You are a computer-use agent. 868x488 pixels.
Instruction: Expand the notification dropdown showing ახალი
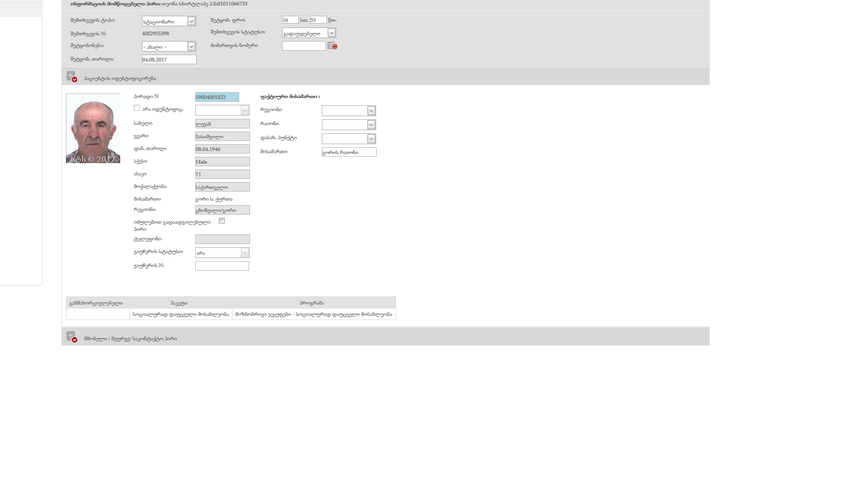tap(169, 47)
